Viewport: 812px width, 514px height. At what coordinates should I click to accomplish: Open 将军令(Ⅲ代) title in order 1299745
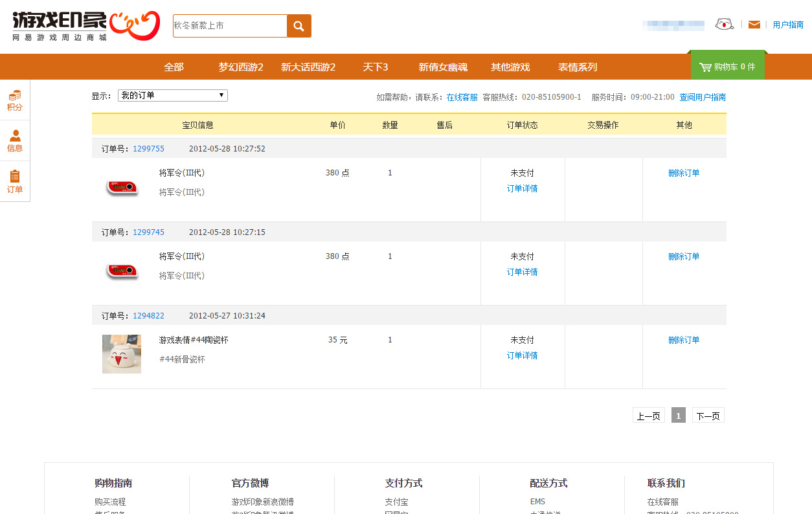coord(182,256)
